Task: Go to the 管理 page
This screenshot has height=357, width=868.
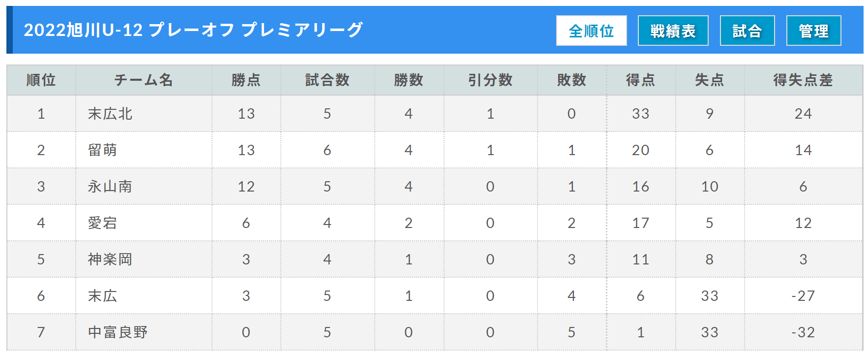Action: pos(813,31)
